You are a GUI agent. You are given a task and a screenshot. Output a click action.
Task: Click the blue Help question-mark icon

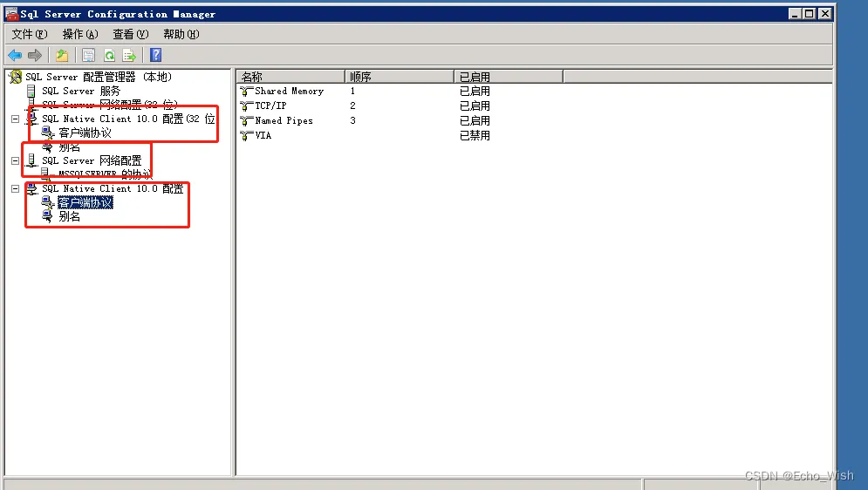156,55
